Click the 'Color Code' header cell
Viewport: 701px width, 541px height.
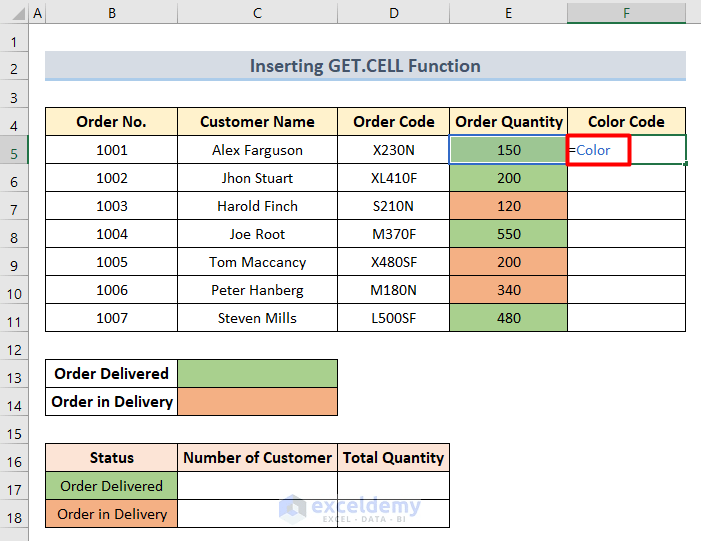626,122
